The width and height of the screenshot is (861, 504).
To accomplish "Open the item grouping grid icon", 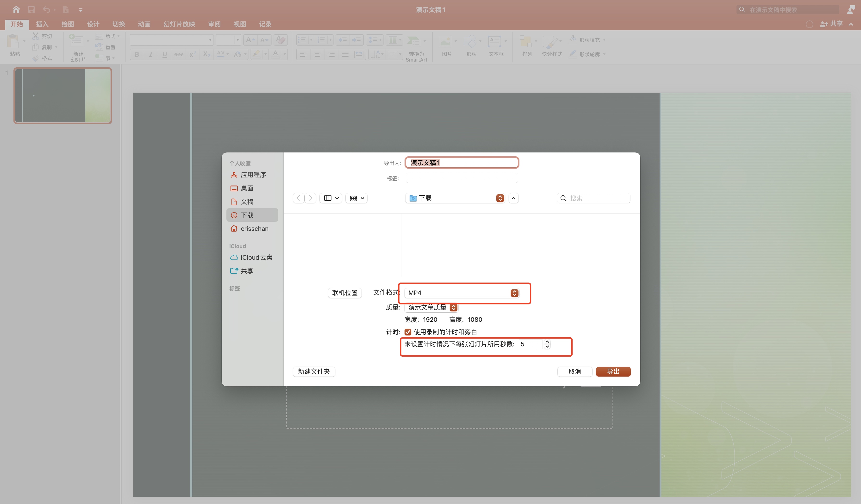I will 356,198.
